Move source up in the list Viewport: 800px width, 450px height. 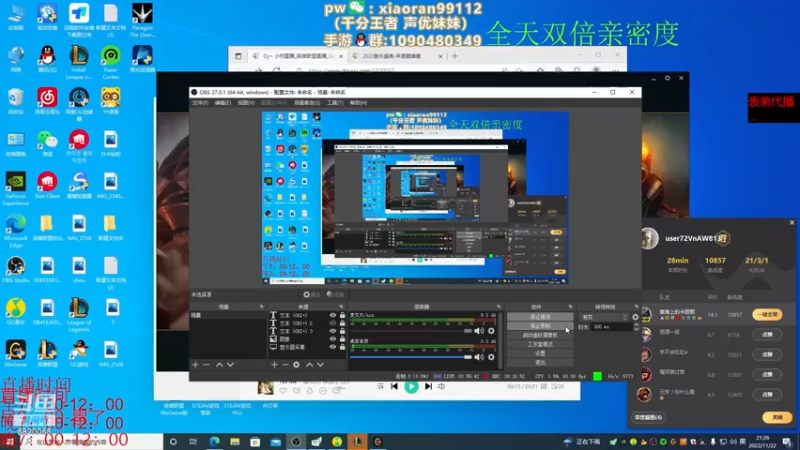[309, 365]
